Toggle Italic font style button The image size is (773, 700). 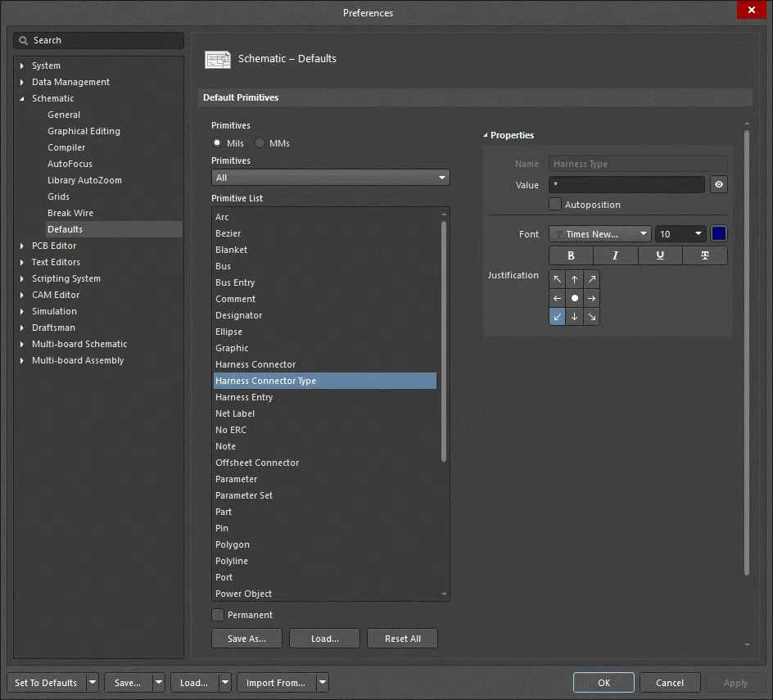pyautogui.click(x=616, y=255)
